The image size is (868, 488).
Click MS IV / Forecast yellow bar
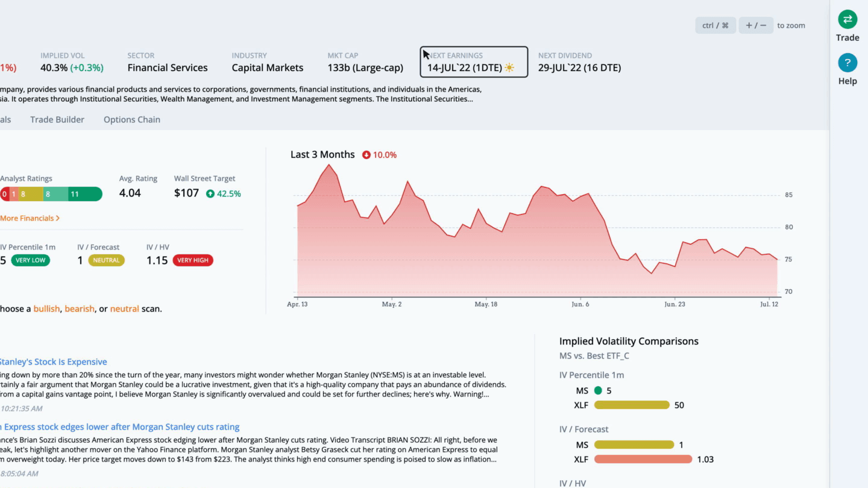(x=634, y=445)
